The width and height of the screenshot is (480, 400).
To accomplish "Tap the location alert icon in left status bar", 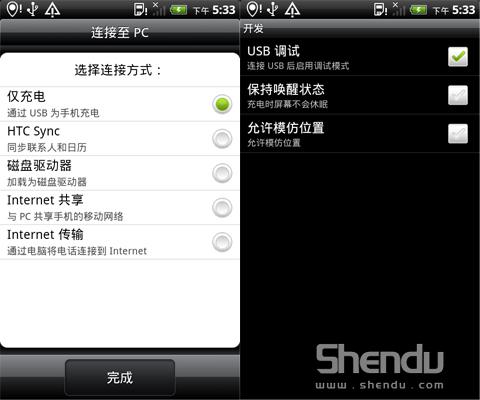I will 14,9.
